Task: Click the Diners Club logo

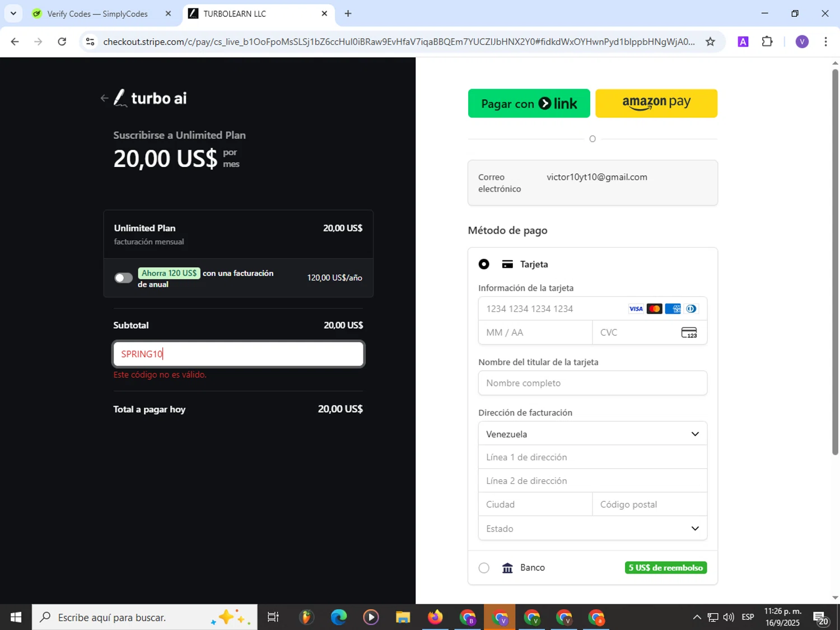Action: 691,309
